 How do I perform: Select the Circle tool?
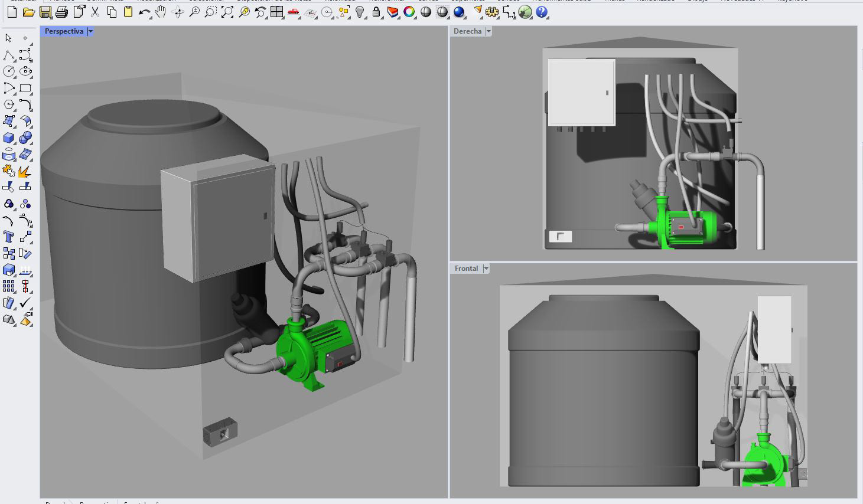pyautogui.click(x=8, y=71)
